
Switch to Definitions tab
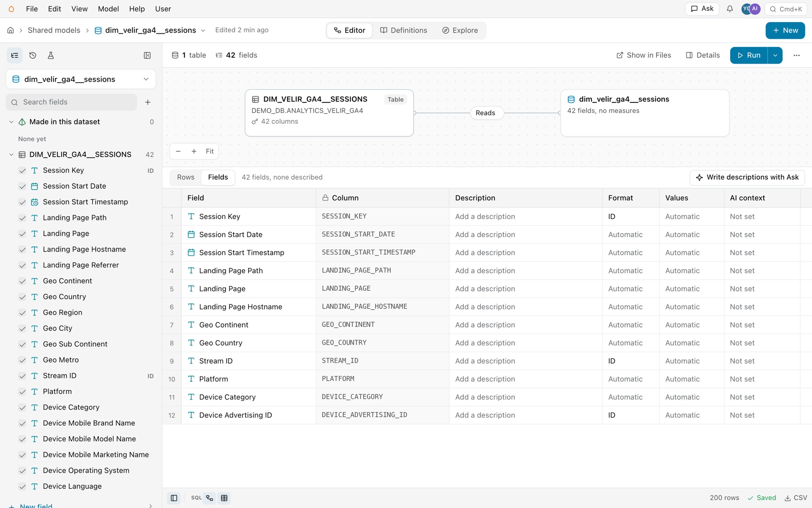click(x=403, y=30)
